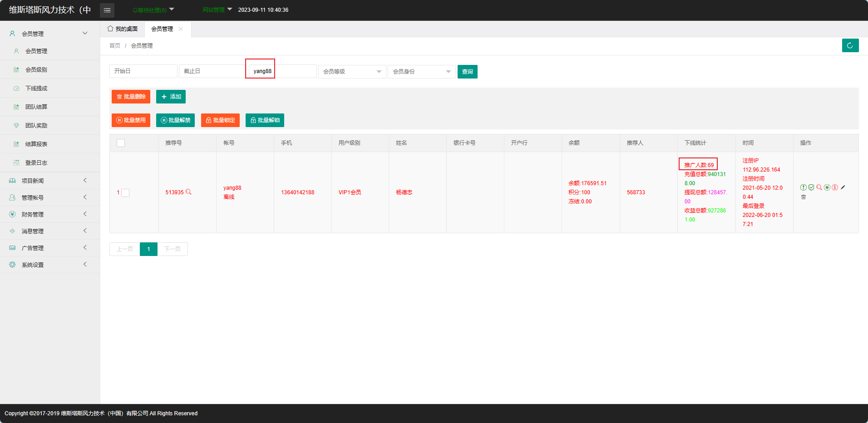Click the green up-arrow circle icon

point(804,187)
